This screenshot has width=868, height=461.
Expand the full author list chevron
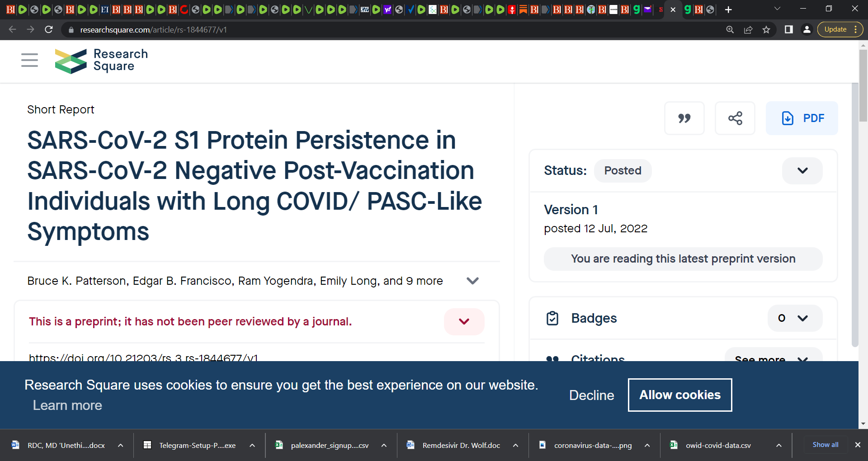click(472, 281)
